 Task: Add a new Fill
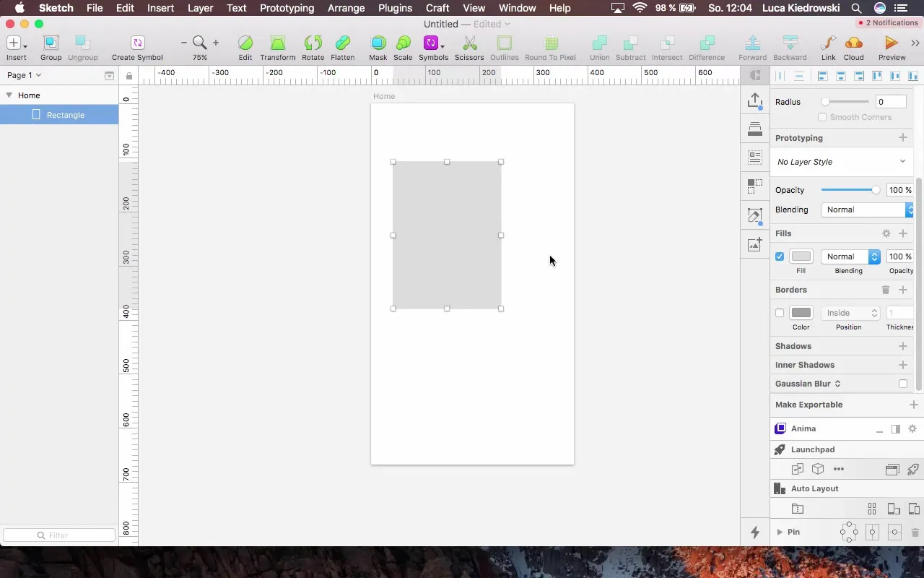pyautogui.click(x=903, y=233)
